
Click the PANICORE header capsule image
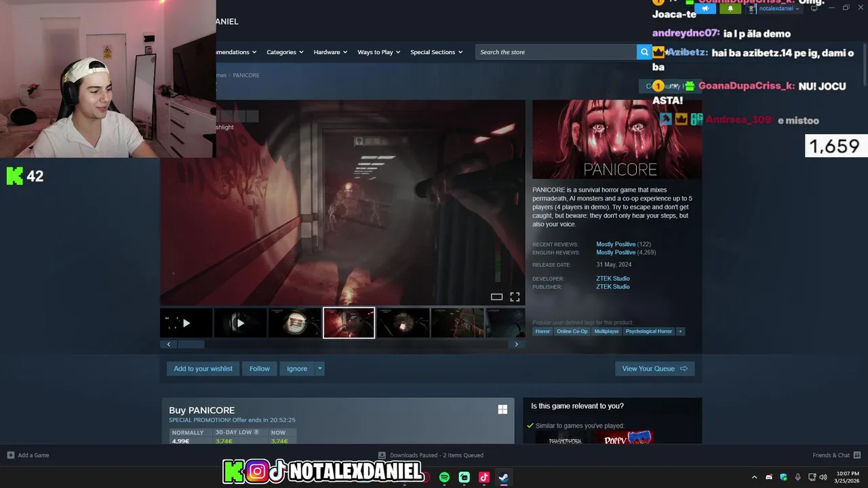coord(617,140)
